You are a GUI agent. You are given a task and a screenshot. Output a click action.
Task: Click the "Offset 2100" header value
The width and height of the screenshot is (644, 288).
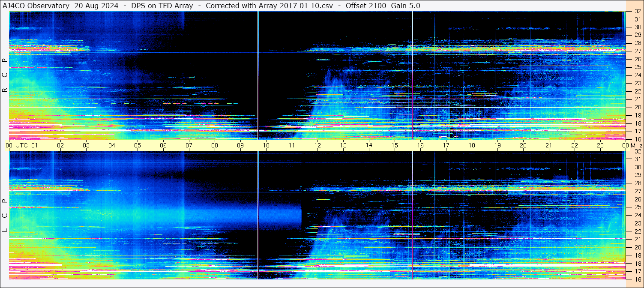click(x=366, y=6)
